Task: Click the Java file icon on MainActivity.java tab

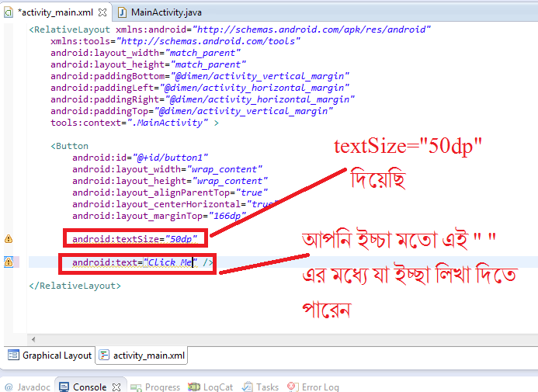Action: 122,12
